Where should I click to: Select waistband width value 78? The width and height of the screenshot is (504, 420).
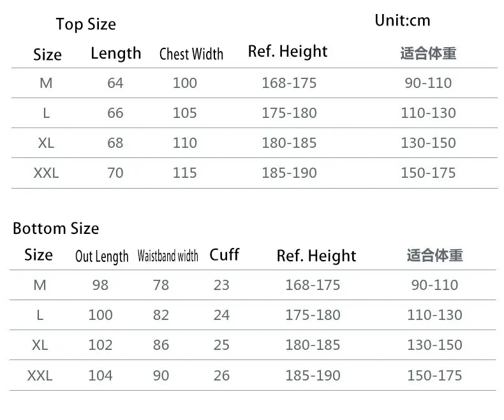point(161,285)
